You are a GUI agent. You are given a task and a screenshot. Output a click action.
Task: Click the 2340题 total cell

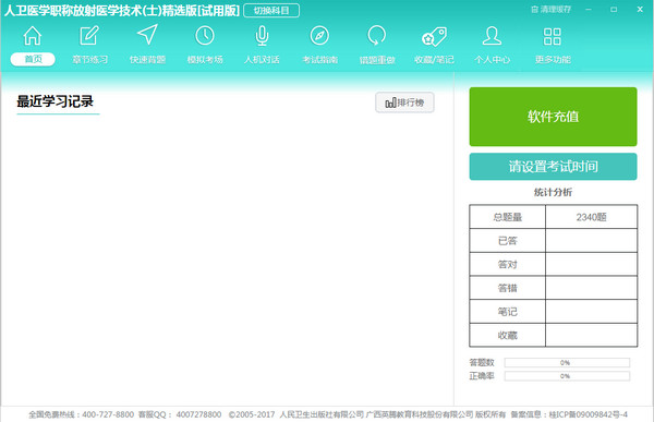[591, 217]
